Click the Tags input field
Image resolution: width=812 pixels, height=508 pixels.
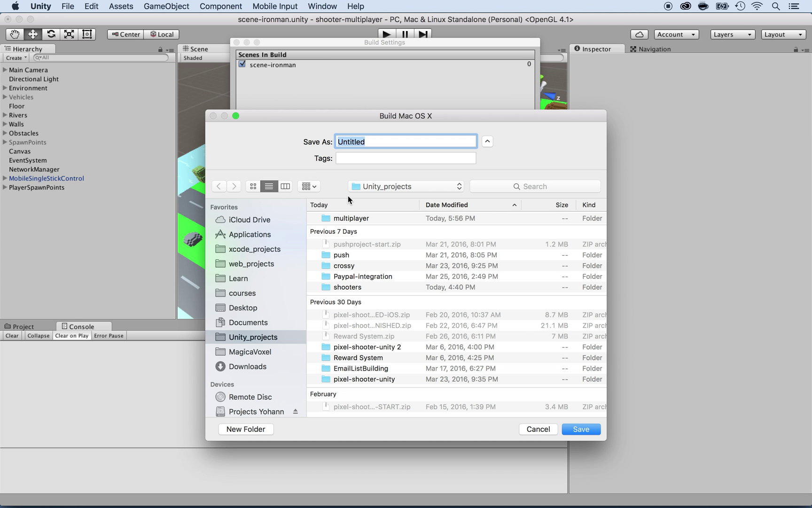406,158
